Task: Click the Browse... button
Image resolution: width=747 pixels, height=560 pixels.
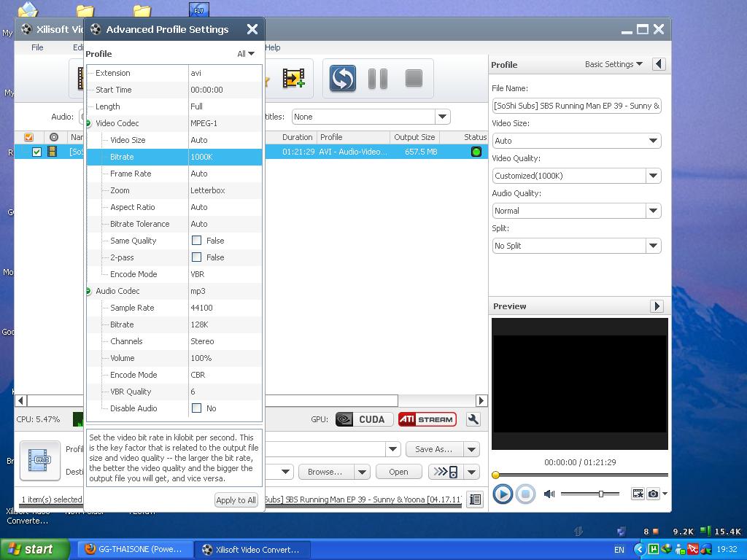Action: click(x=325, y=472)
